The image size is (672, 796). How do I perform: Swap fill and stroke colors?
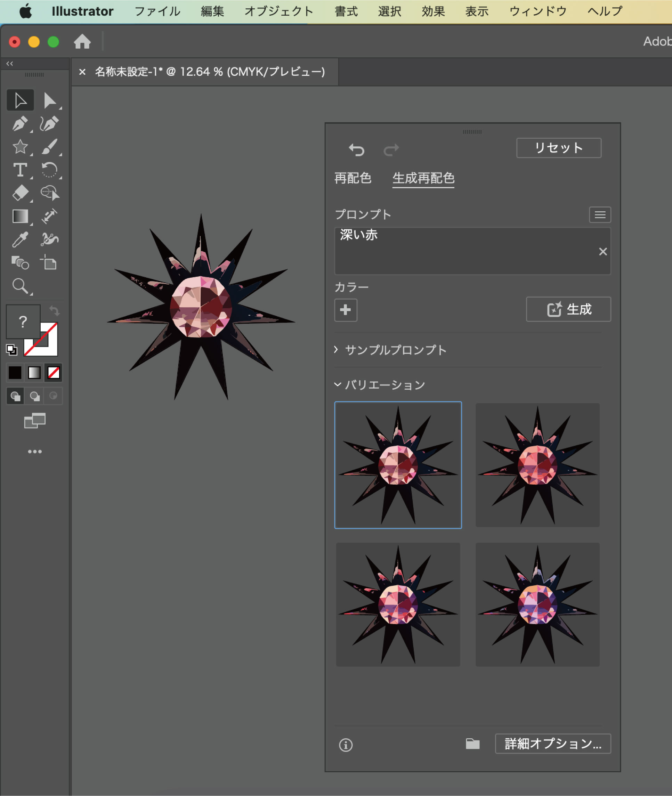pos(55,311)
